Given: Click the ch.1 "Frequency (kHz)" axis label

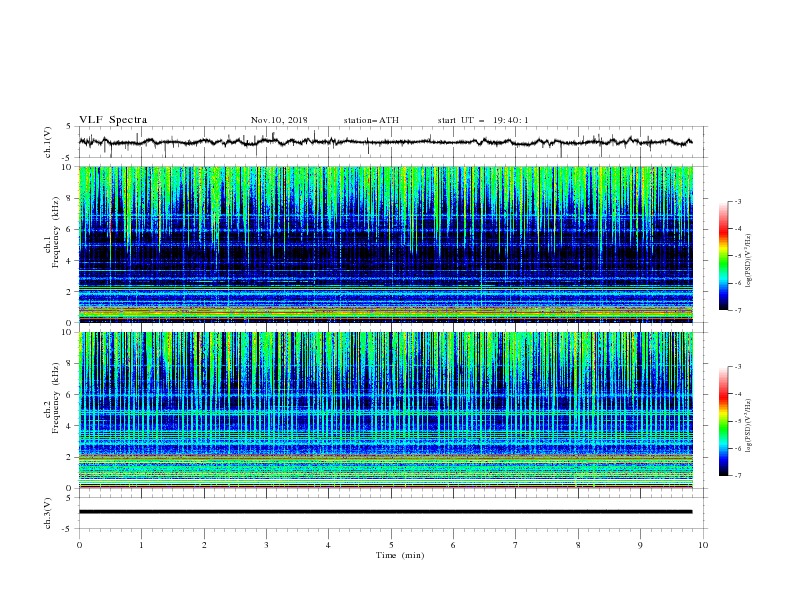Looking at the screenshot, I should pos(56,230).
